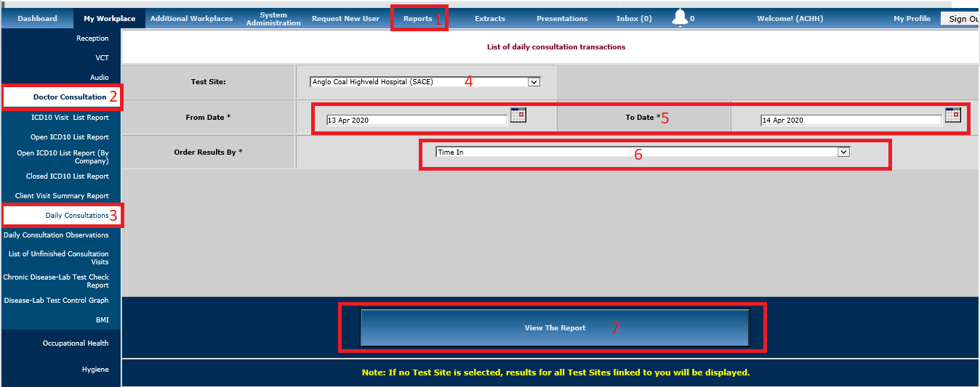Open Request New User page
Image resolution: width=980 pixels, height=387 pixels.
[345, 19]
